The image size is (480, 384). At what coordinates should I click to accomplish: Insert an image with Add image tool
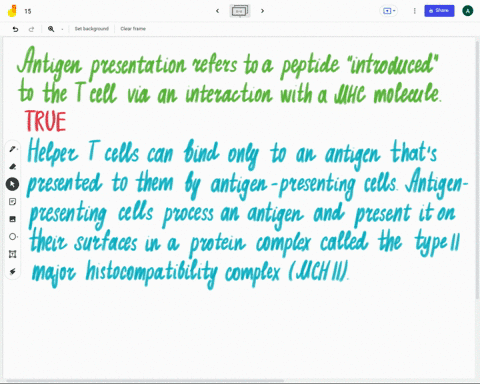pyautogui.click(x=13, y=219)
